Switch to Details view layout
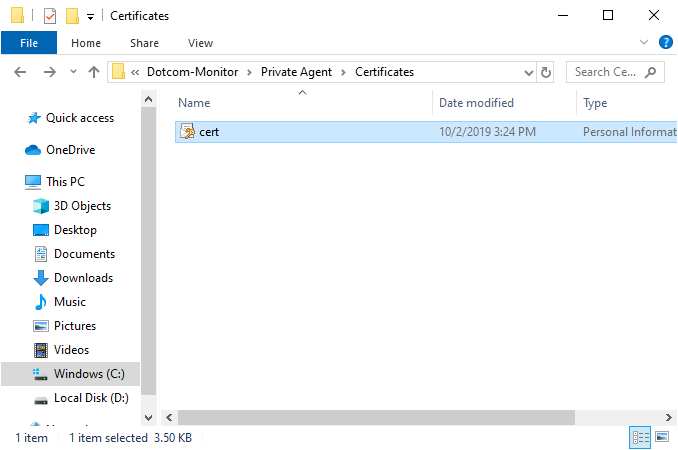 click(640, 437)
